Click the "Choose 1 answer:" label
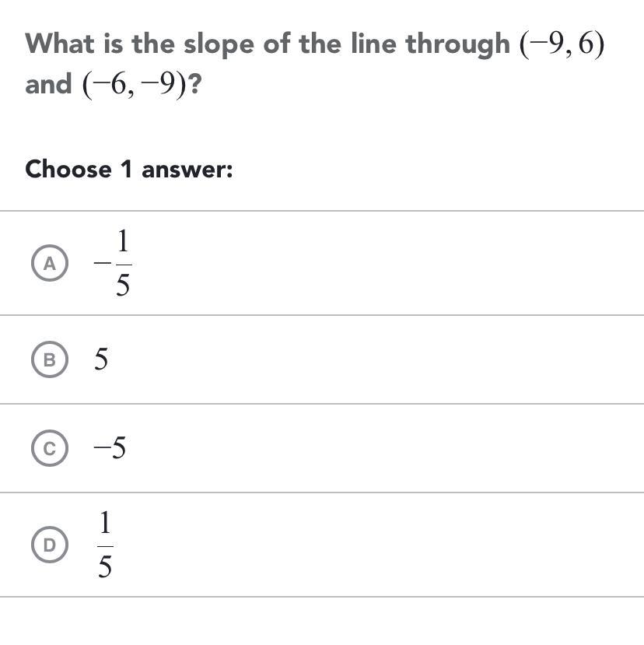The width and height of the screenshot is (644, 645). (129, 168)
